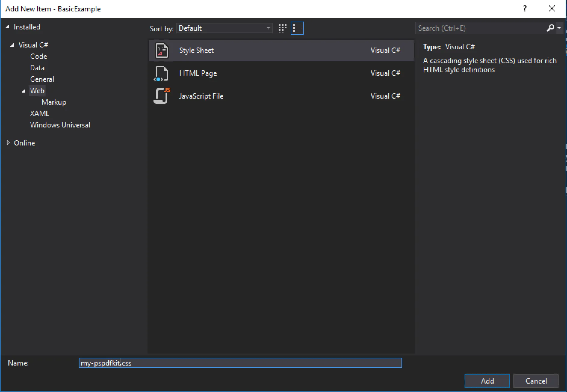This screenshot has width=567, height=392.
Task: Click the search magnifier icon
Action: pyautogui.click(x=550, y=28)
